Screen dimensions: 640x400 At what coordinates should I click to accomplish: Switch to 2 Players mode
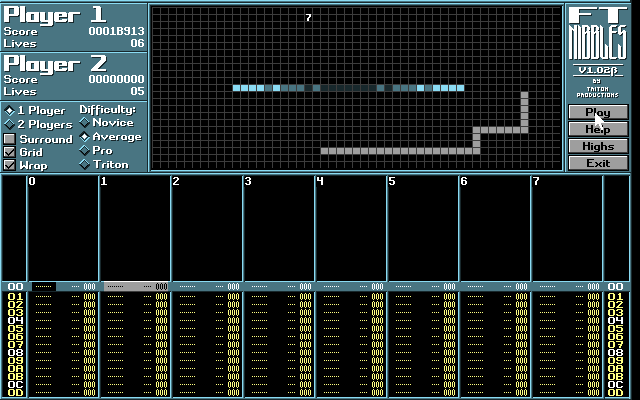pos(10,124)
